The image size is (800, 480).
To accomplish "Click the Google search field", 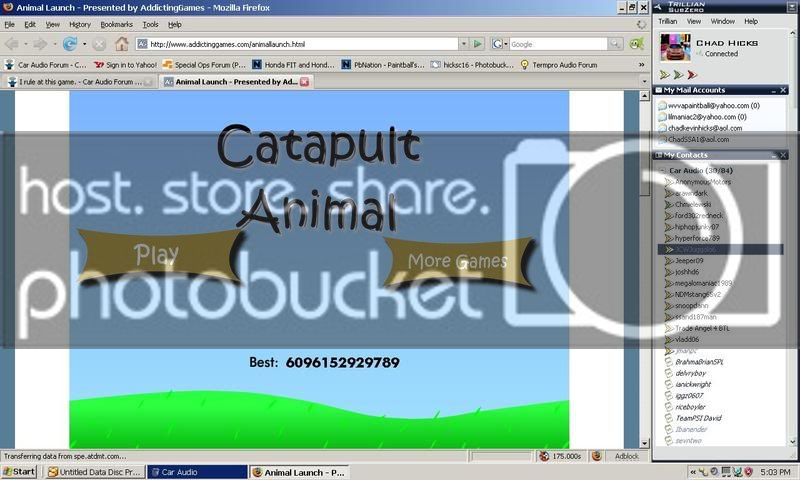I will (559, 44).
